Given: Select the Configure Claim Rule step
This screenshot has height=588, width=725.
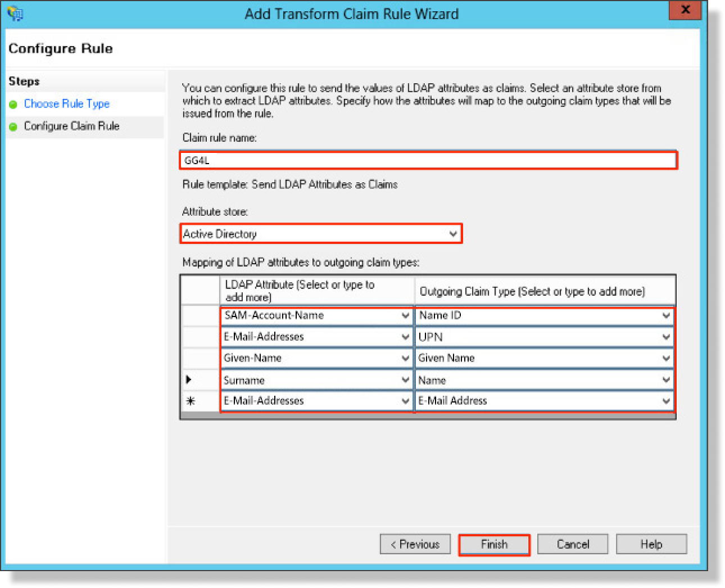Looking at the screenshot, I should 71,126.
